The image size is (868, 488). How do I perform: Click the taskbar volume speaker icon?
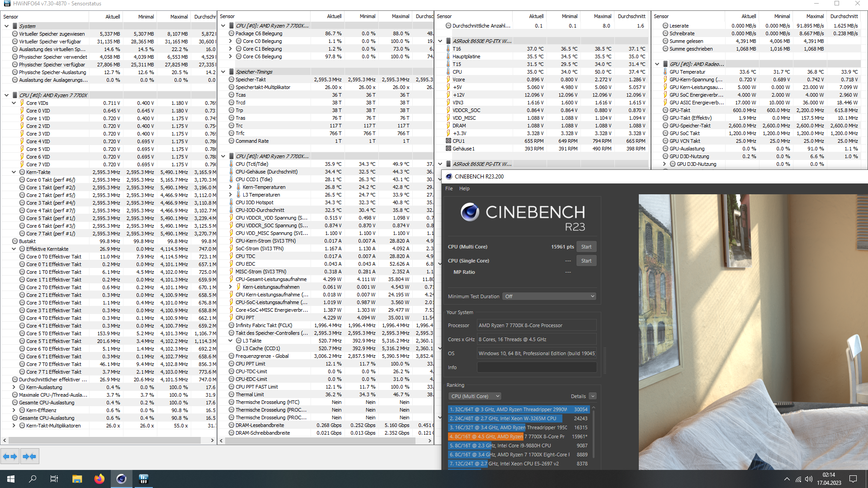click(x=809, y=479)
